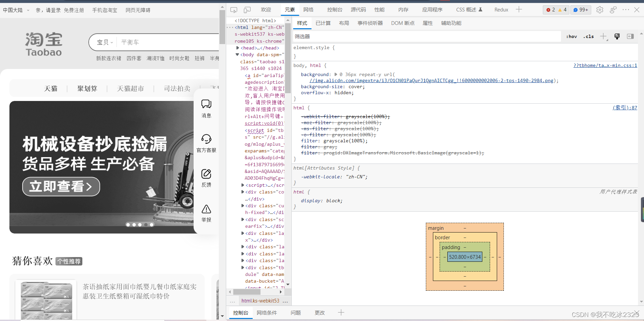Open the 性能 tab
The width and height of the screenshot is (644, 321).
pos(379,10)
